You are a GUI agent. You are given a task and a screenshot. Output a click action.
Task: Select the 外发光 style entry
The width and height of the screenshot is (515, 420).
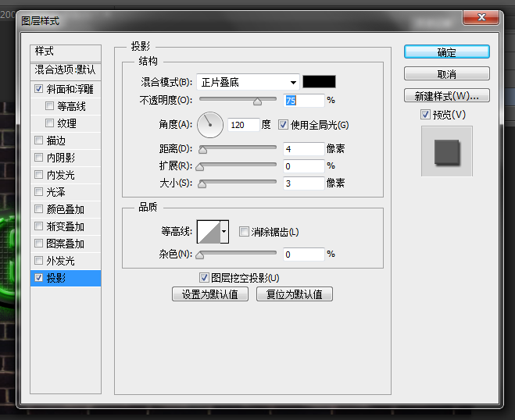[x=60, y=261]
